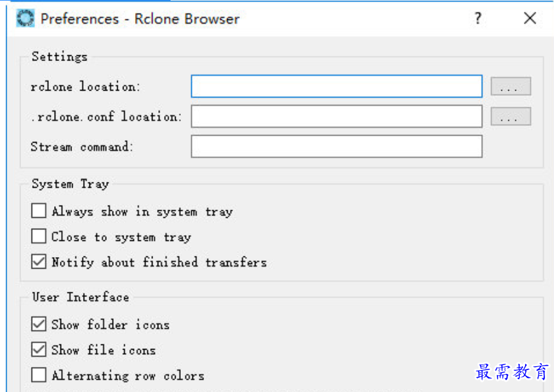The height and width of the screenshot is (392, 554).
Task: Click the '.rclone.conf location:' label
Action: coord(106,116)
